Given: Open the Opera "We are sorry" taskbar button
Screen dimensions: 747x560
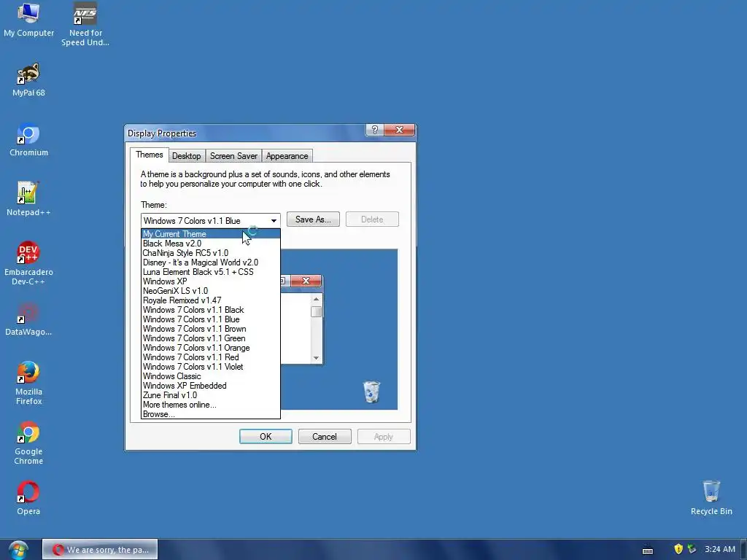Looking at the screenshot, I should [100, 550].
